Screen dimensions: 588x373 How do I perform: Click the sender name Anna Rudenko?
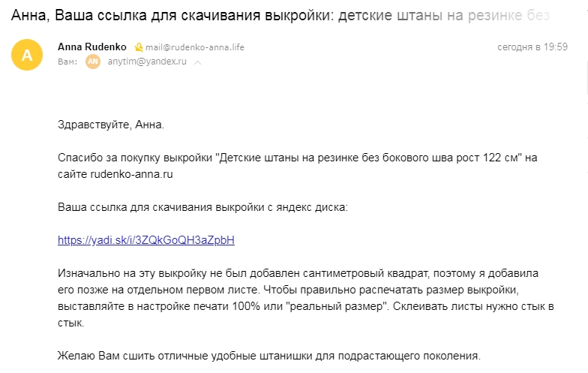point(91,47)
